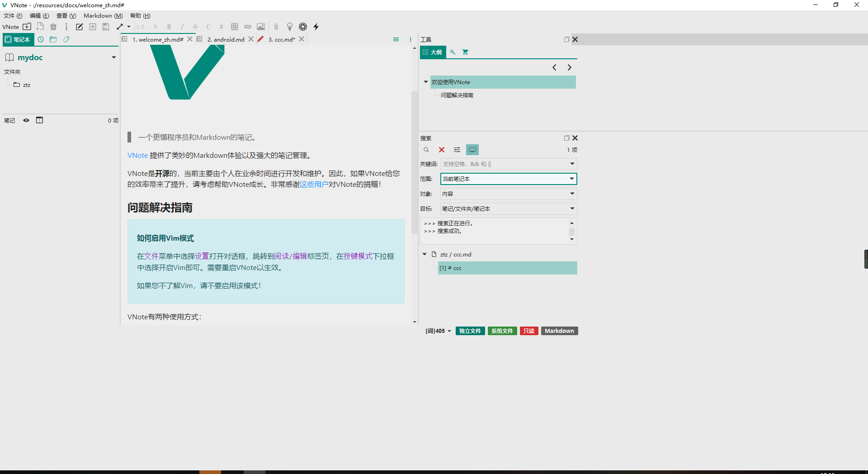This screenshot has width=868, height=474.
Task: Click the inline code C icon
Action: (208, 27)
